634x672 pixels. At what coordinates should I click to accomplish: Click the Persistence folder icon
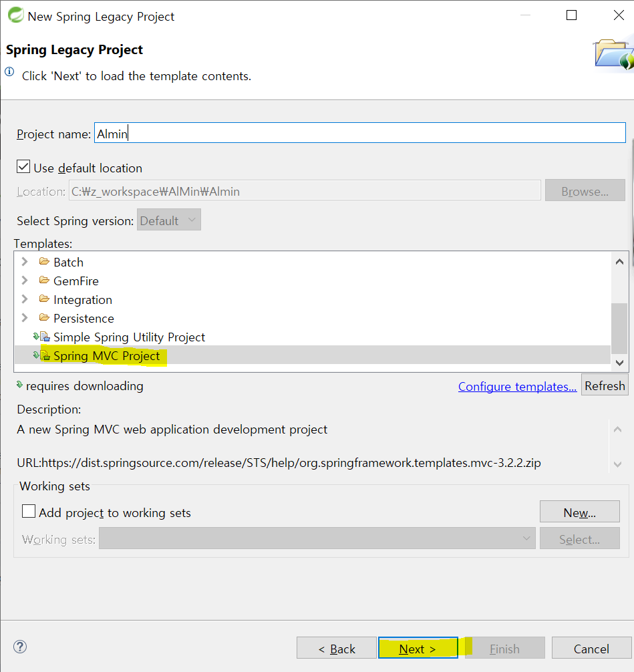tap(44, 317)
